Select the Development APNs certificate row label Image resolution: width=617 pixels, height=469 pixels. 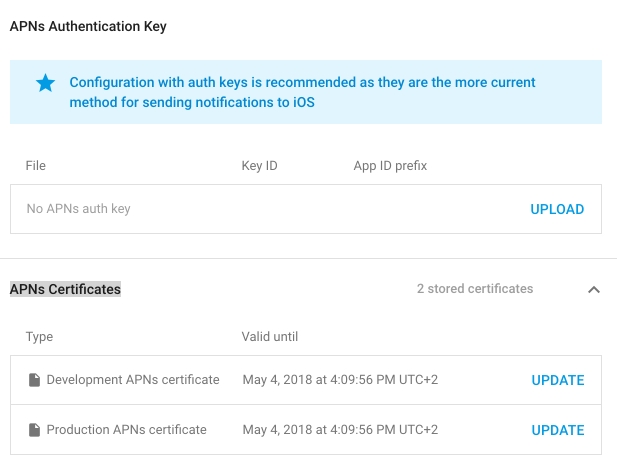(133, 380)
